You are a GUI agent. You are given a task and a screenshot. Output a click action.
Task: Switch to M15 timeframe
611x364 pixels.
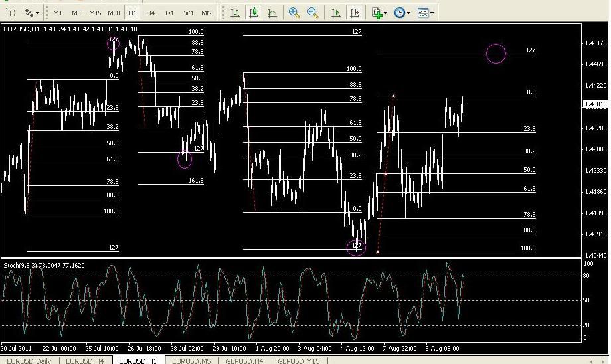click(95, 13)
